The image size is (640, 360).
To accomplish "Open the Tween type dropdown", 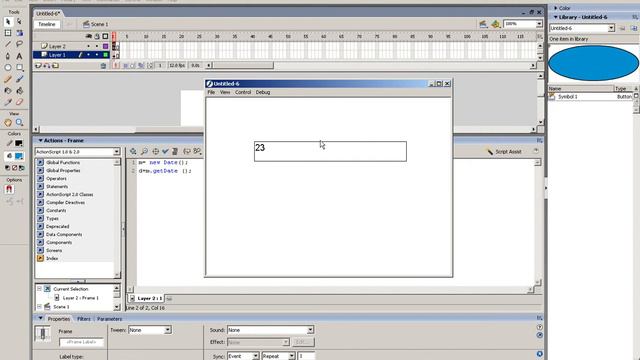I will click(x=167, y=330).
